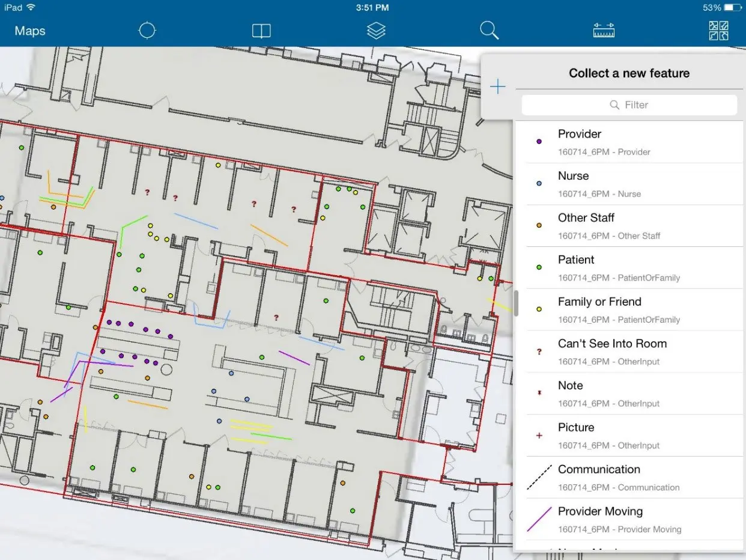Click the orange Other Staff dot symbol
This screenshot has width=746, height=560.
click(x=539, y=225)
